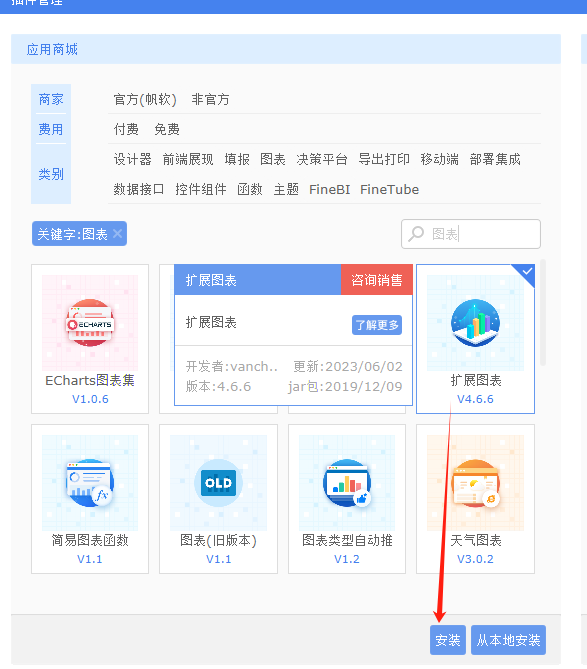Click the 图表(旧版本) OLD icon

click(218, 483)
